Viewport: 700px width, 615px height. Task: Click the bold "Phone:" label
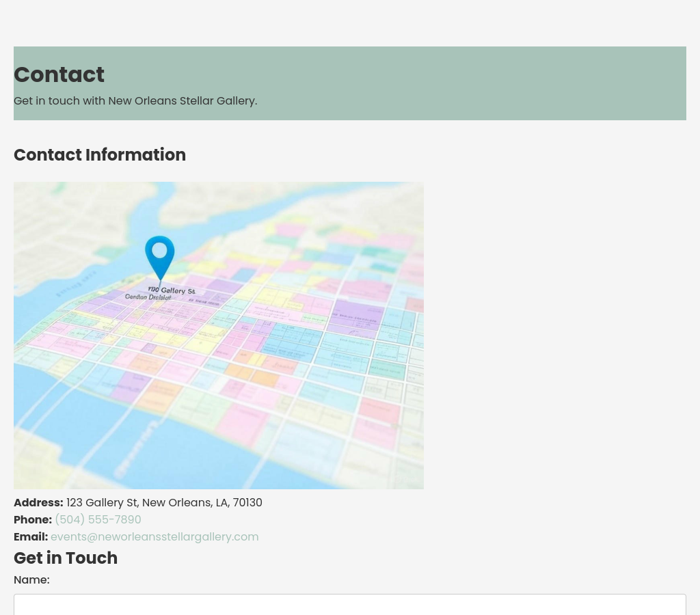33,520
